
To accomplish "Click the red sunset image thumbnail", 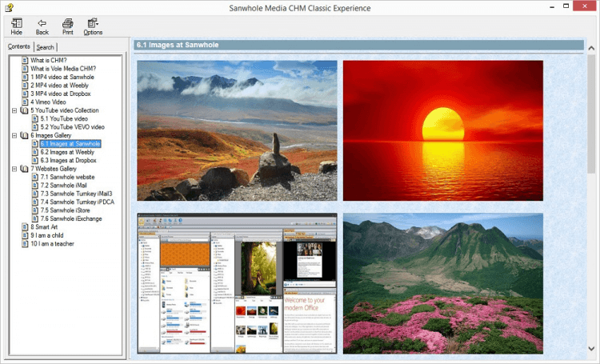I will pyautogui.click(x=442, y=130).
